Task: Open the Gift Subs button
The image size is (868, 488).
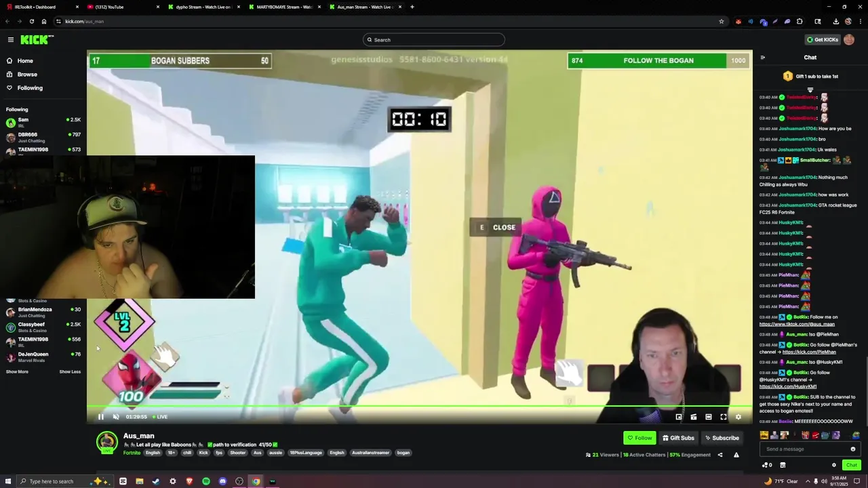Action: [678, 438]
